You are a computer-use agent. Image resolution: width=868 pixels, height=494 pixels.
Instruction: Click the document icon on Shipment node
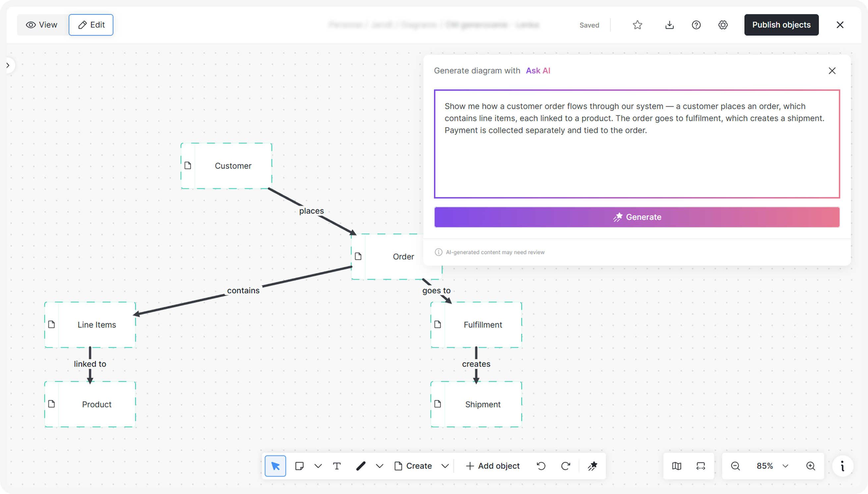pos(438,404)
